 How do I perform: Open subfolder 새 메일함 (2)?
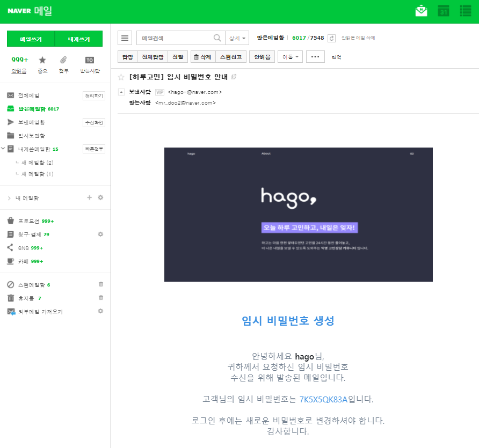(37, 163)
